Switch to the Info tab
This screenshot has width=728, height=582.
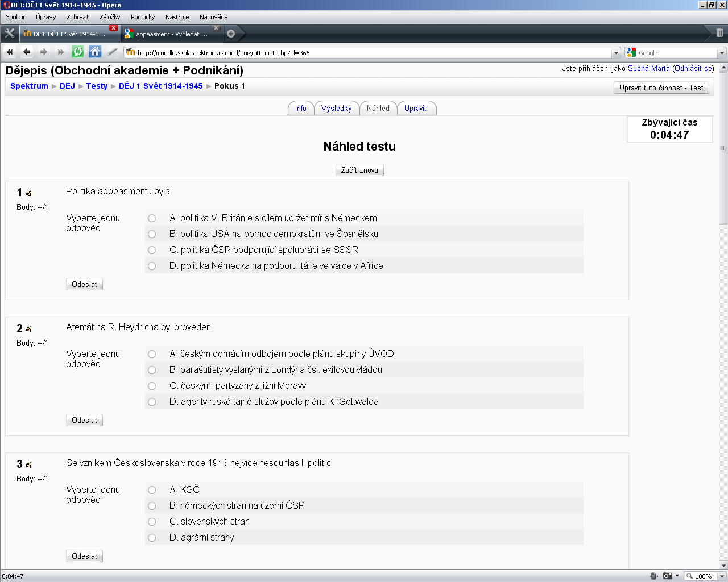tap(301, 108)
